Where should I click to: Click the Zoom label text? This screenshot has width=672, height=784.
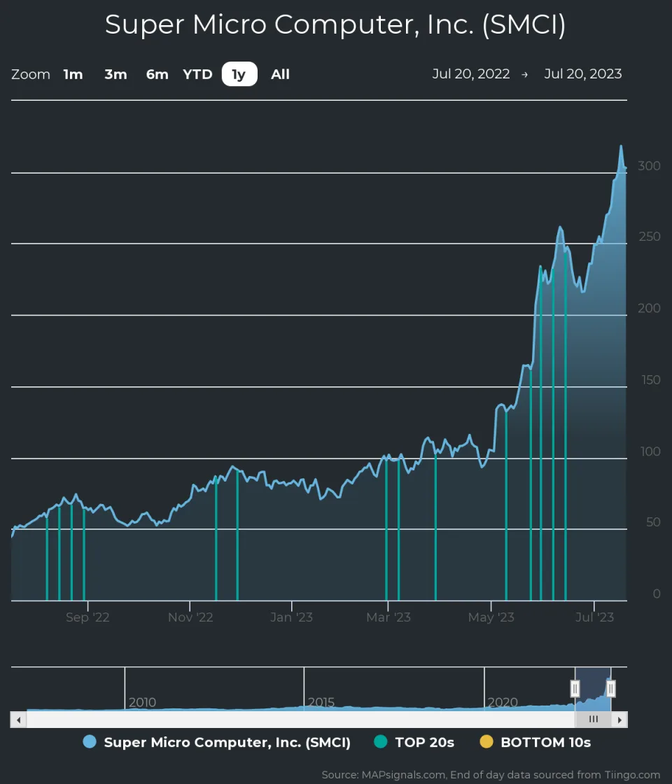pos(31,74)
